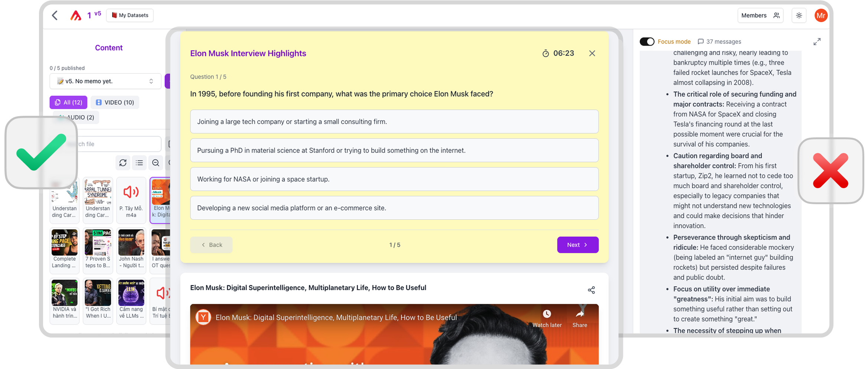The image size is (868, 369).
Task: Open the P. Tây Mỗ.m4a audio file
Action: [131, 200]
